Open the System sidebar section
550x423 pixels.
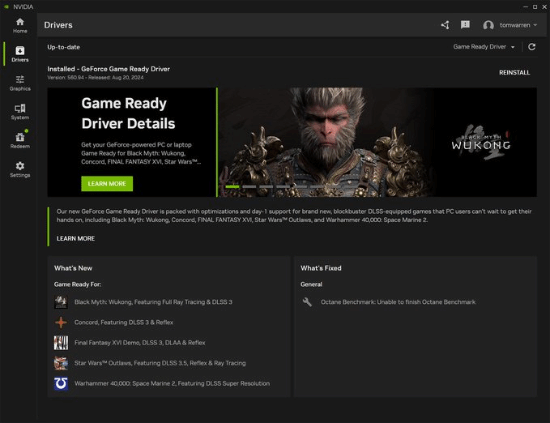coord(20,112)
